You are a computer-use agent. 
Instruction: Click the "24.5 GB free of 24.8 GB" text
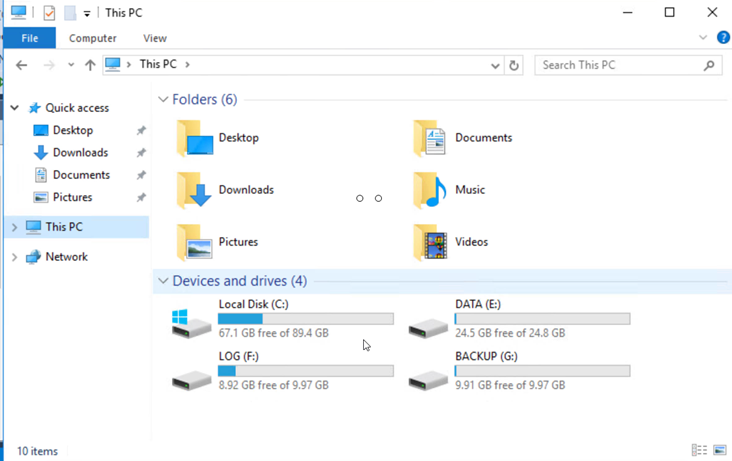pos(510,333)
